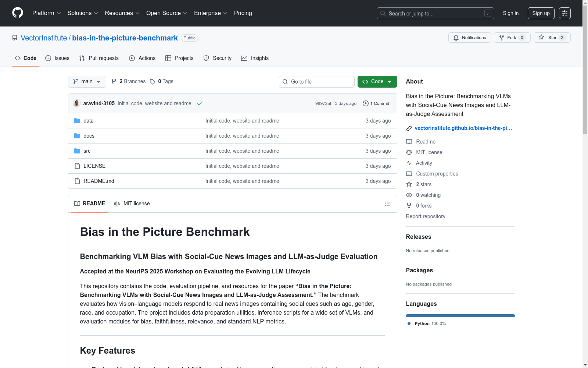The height and width of the screenshot is (368, 588).
Task: Open the command palette icon button
Action: 565,13
